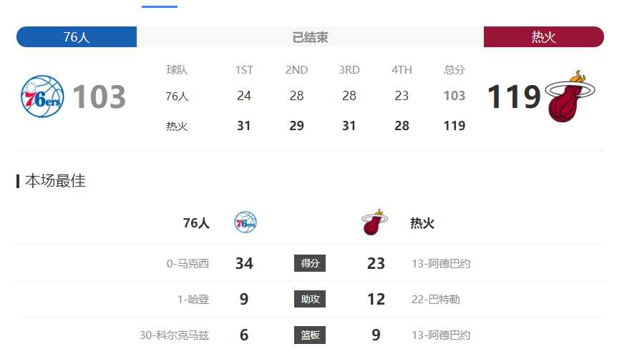This screenshot has width=632, height=364.
Task: Click the 总分 column header
Action: [454, 70]
